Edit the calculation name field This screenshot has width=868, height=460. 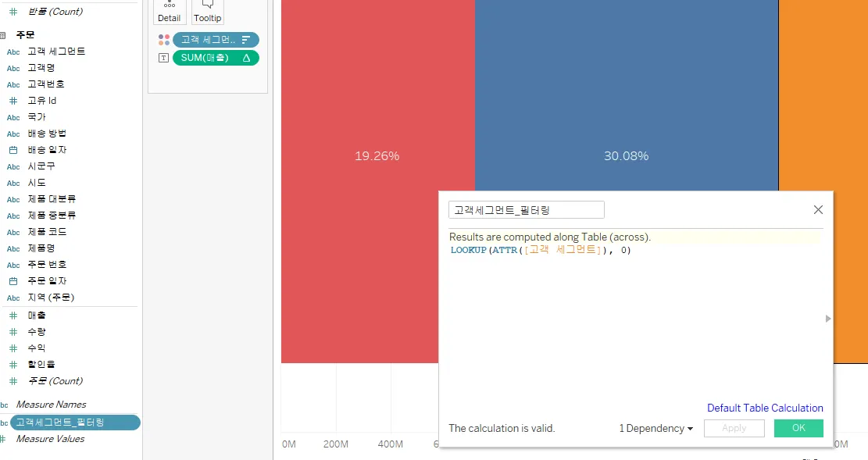coord(526,210)
